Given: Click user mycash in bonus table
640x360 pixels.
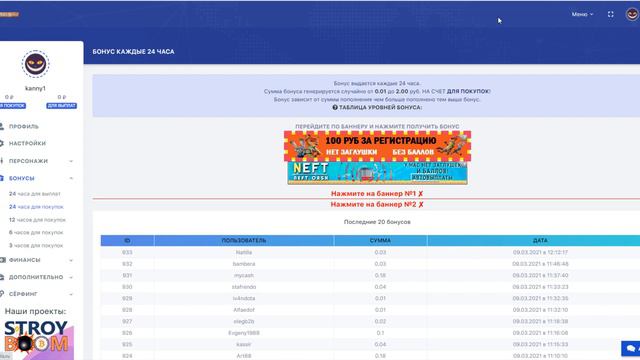Looking at the screenshot, I should coord(244,275).
